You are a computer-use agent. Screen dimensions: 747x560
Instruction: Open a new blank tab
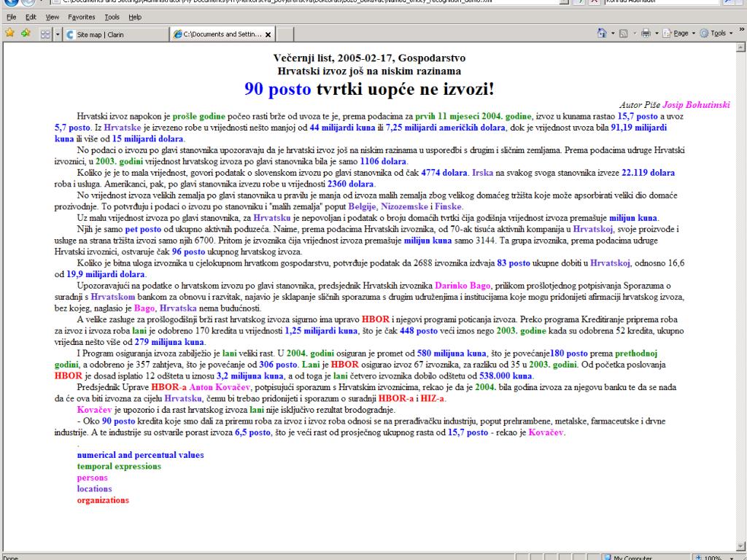[285, 34]
